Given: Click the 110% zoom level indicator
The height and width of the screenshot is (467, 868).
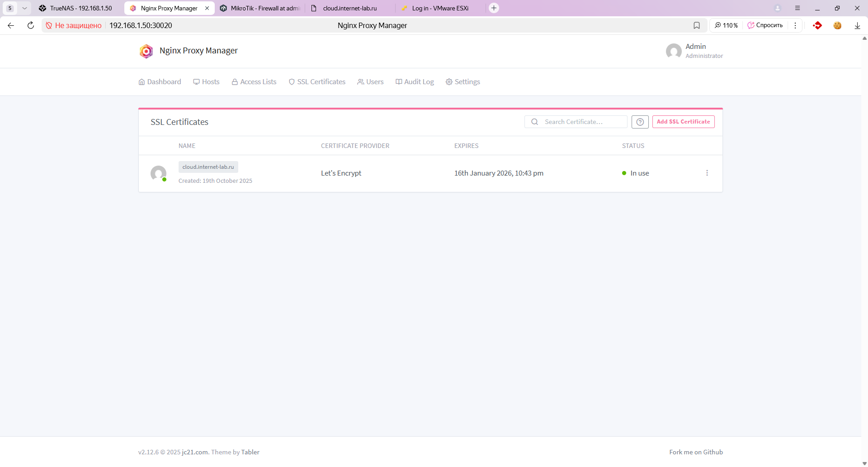Looking at the screenshot, I should [x=726, y=25].
